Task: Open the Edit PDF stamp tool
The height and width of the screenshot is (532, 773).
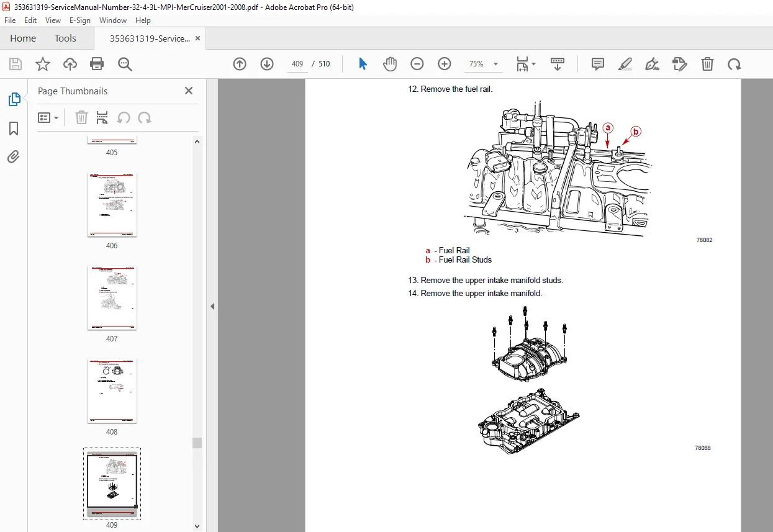Action: tap(680, 64)
